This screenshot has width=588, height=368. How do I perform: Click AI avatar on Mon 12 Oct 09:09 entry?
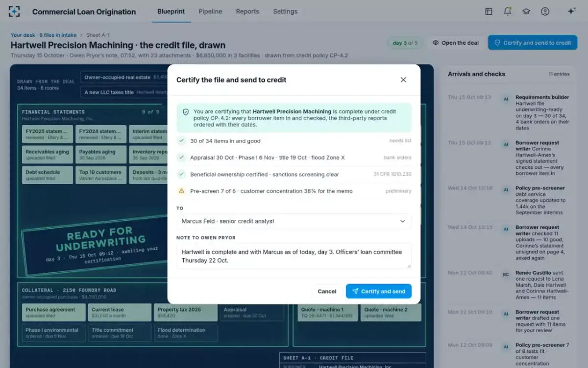[x=506, y=347]
